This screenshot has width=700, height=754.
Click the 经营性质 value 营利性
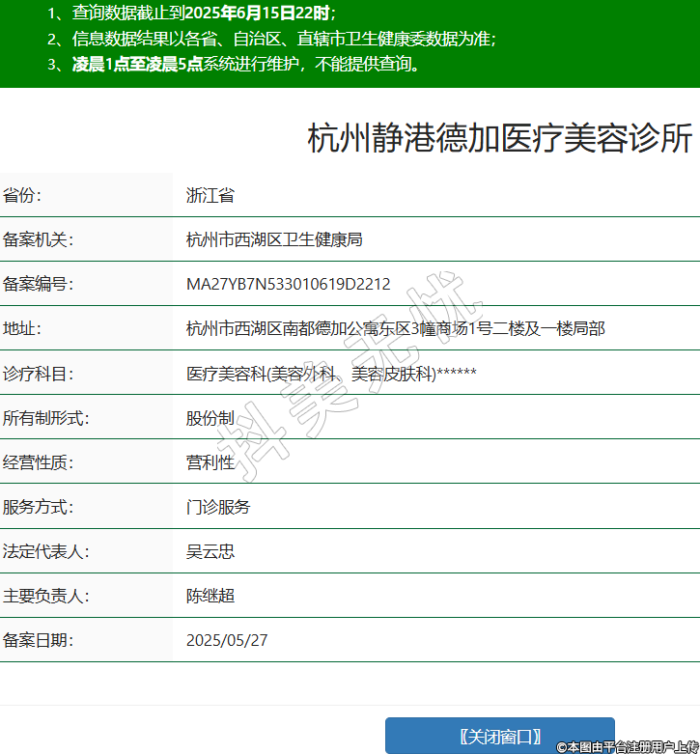pyautogui.click(x=210, y=462)
